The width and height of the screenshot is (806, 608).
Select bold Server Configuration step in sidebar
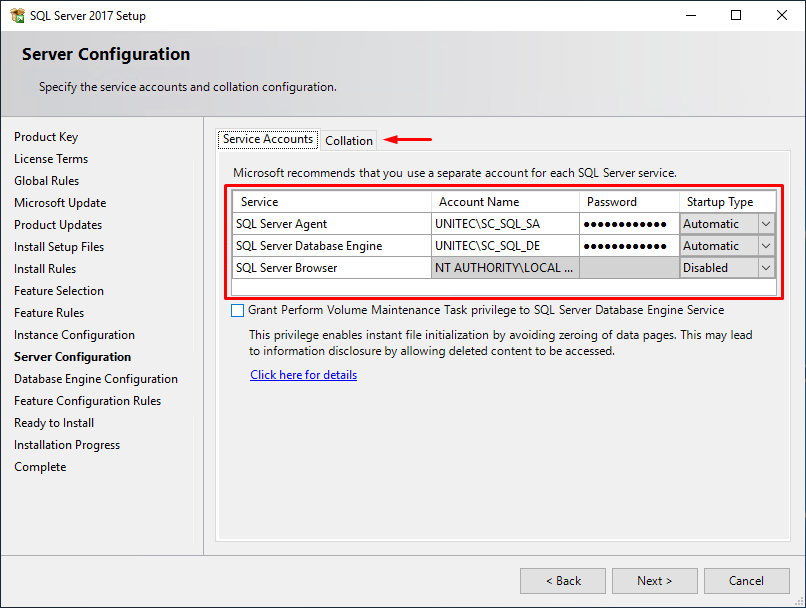pyautogui.click(x=72, y=357)
